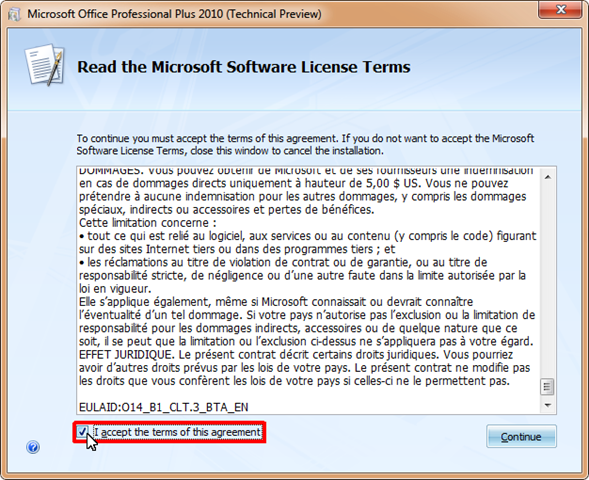Click the Continue button
The height and width of the screenshot is (480, 589).
(x=521, y=436)
